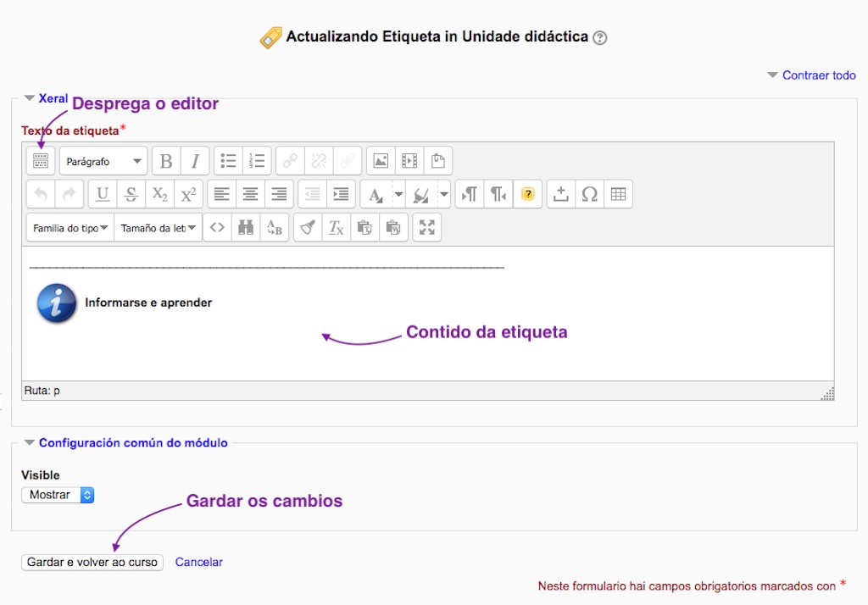
Task: Enable center text alignment
Action: click(x=250, y=194)
